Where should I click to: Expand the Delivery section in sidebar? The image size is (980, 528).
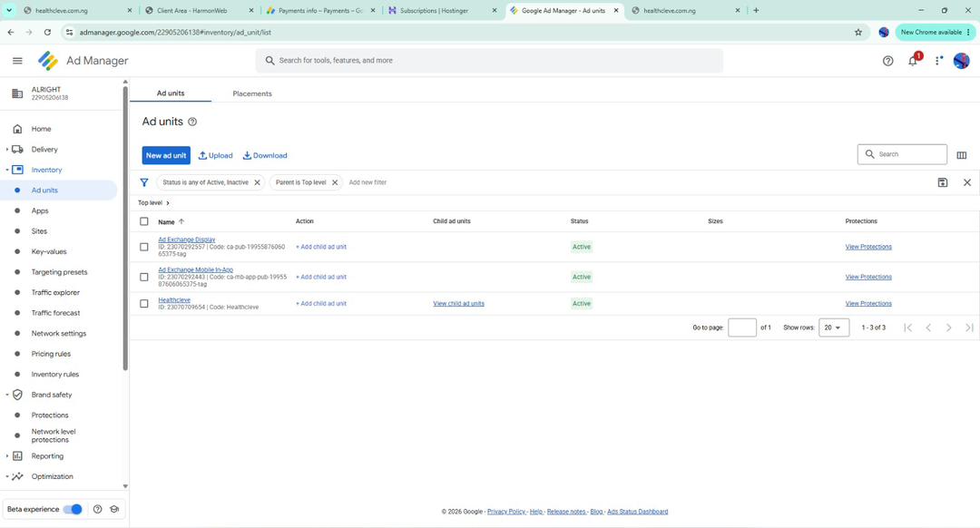(7, 150)
